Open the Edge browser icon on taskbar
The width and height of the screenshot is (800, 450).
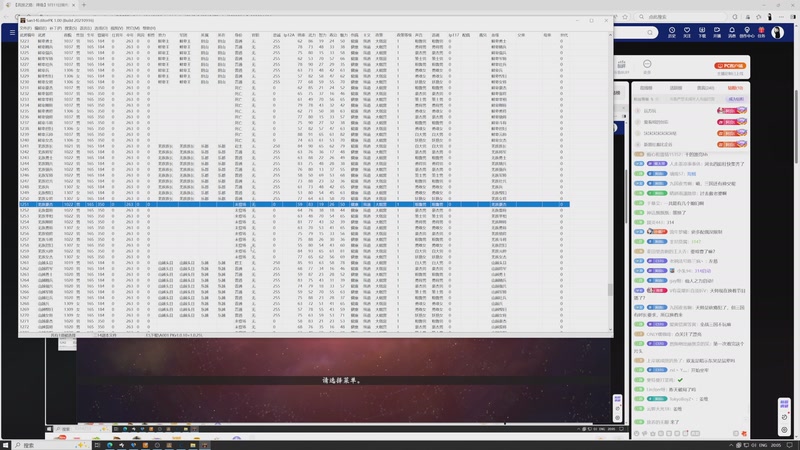(110, 445)
